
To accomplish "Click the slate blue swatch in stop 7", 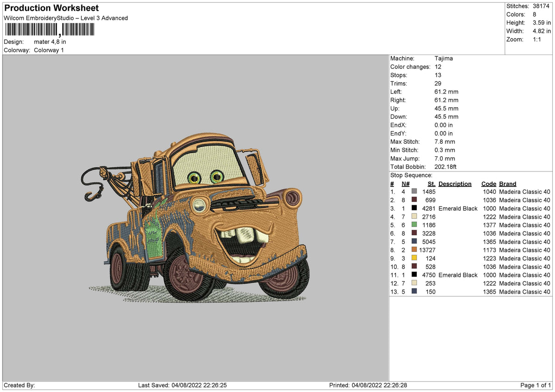I will [414, 241].
